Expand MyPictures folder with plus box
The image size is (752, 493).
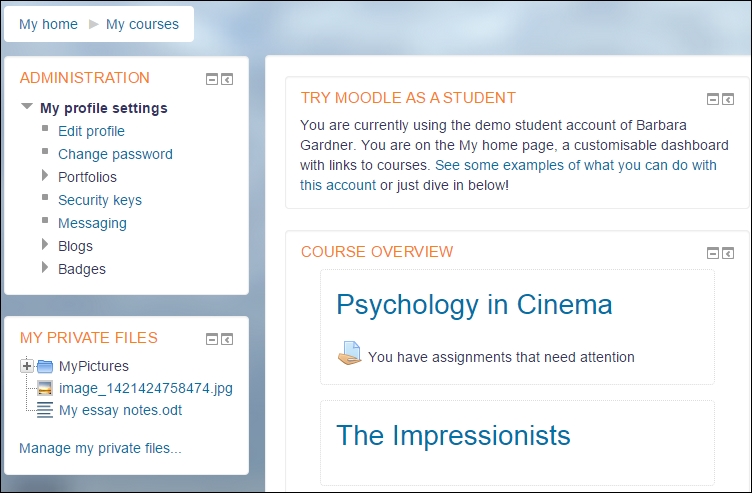(27, 366)
